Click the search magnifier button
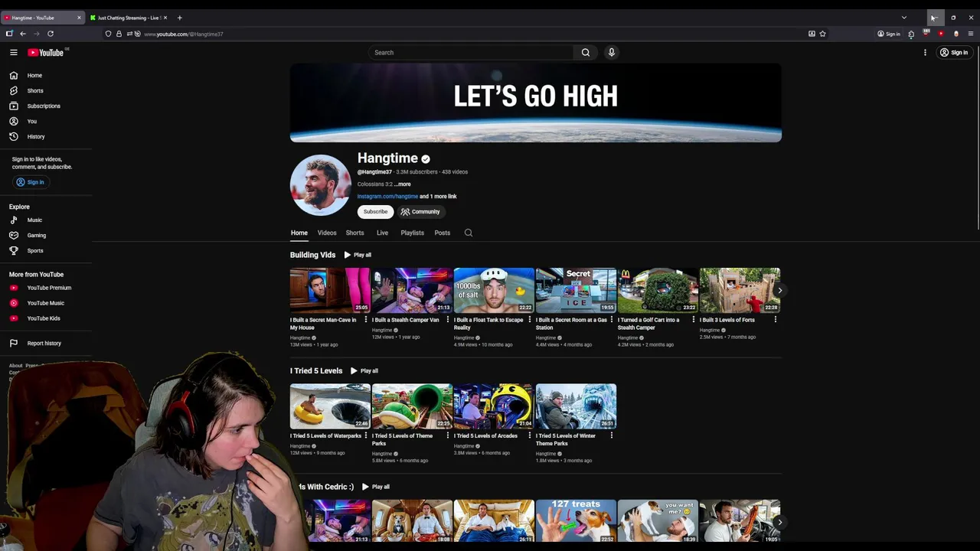 tap(585, 52)
